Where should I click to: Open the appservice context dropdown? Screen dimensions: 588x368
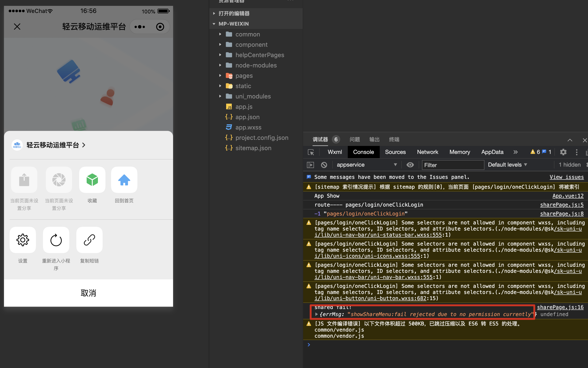[366, 165]
